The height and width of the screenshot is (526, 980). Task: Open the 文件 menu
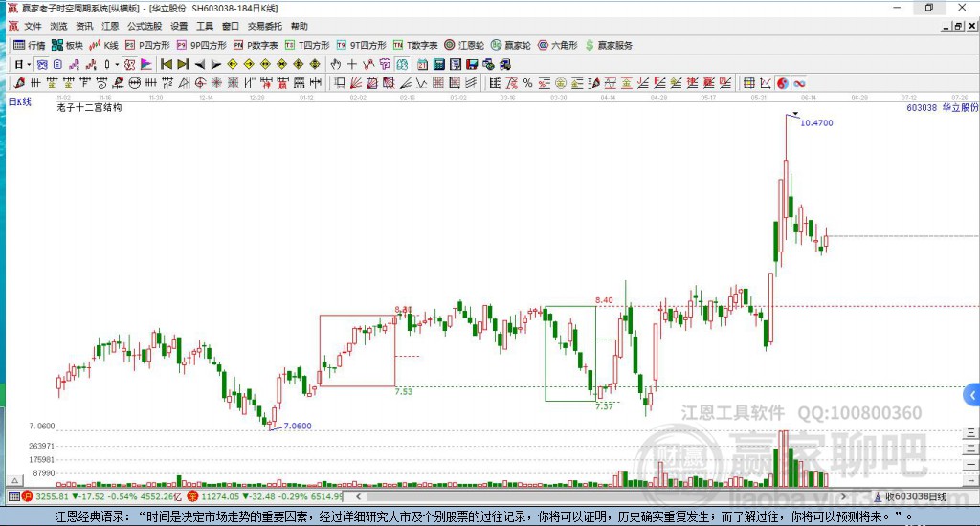pos(33,26)
